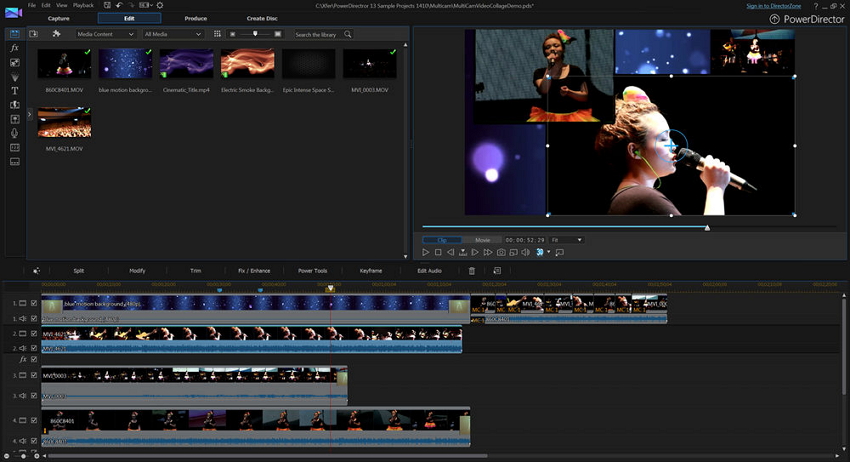Open the Playback menu
This screenshot has height=462, width=850.
click(x=83, y=6)
